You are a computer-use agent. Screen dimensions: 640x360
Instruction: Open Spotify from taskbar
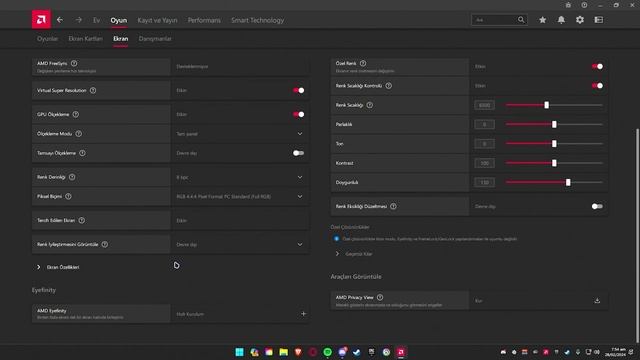coord(327,352)
